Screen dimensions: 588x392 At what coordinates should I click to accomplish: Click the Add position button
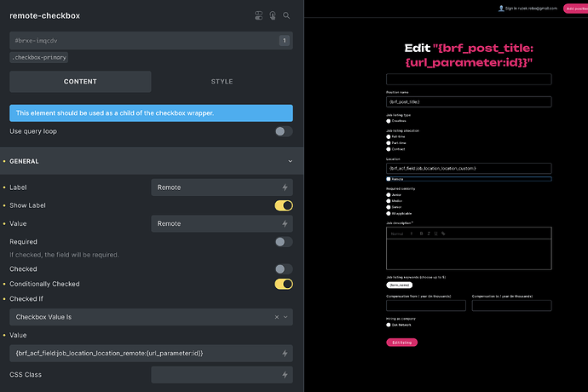[x=576, y=9]
